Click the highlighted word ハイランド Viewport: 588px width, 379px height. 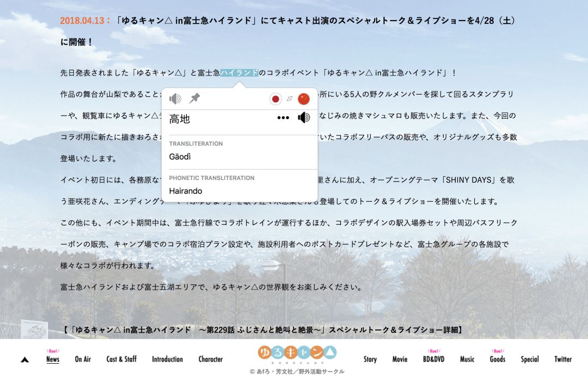tap(239, 73)
